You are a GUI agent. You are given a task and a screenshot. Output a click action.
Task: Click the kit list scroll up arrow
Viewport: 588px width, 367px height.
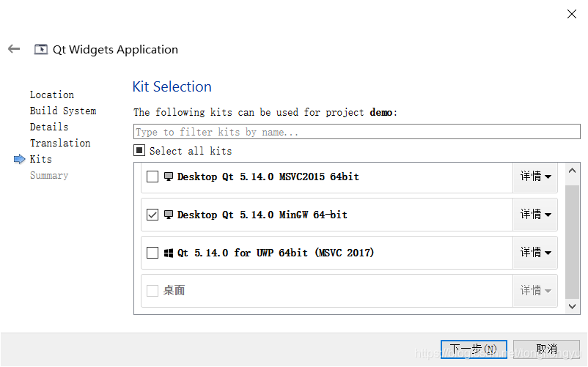coord(572,171)
